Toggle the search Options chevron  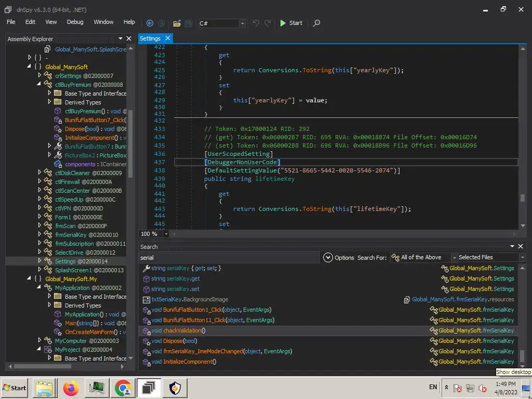click(x=328, y=258)
